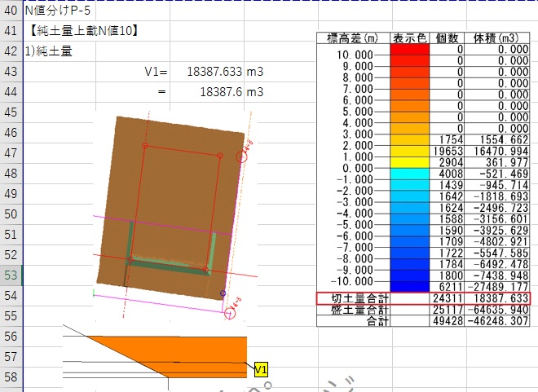Select row 53 header
This screenshot has width=538, height=392.
[x=11, y=275]
